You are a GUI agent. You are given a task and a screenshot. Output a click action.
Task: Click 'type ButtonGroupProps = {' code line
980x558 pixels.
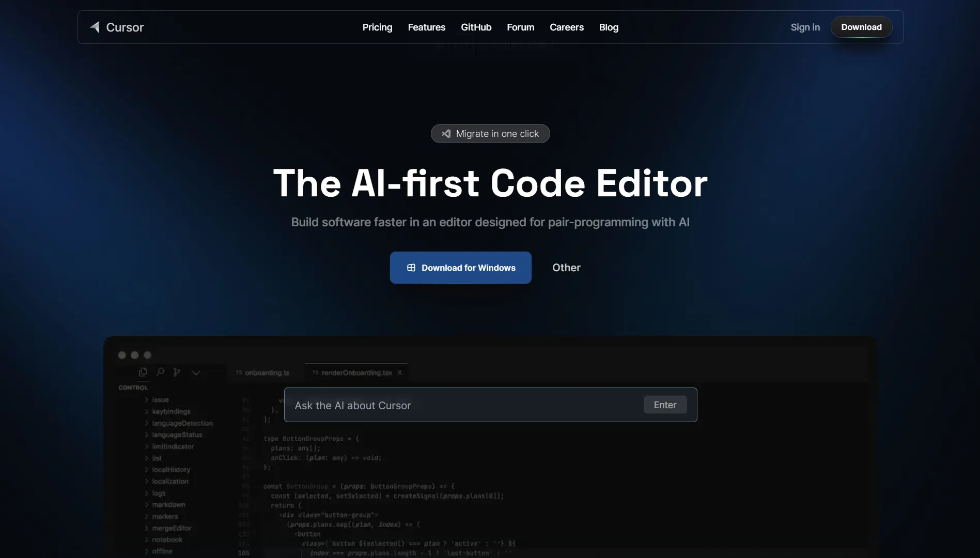click(x=311, y=439)
